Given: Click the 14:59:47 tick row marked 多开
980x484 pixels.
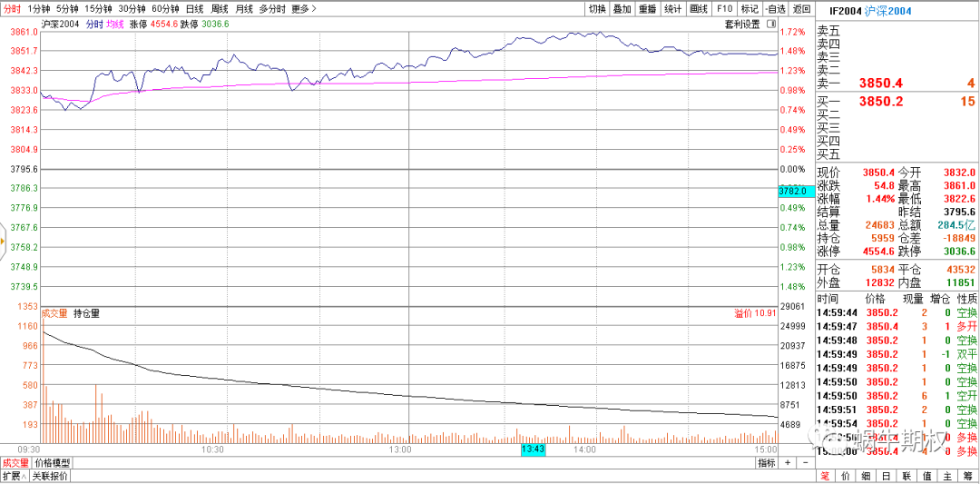Looking at the screenshot, I should (x=897, y=327).
